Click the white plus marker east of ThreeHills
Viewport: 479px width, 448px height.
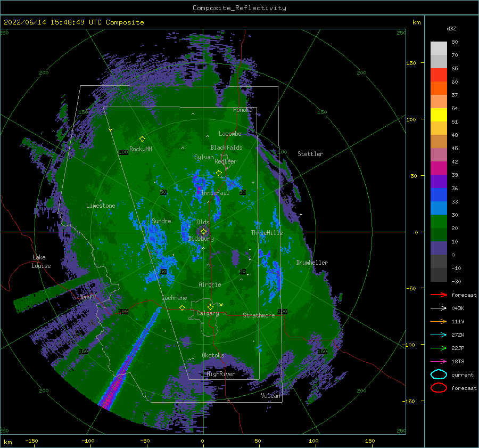click(301, 214)
